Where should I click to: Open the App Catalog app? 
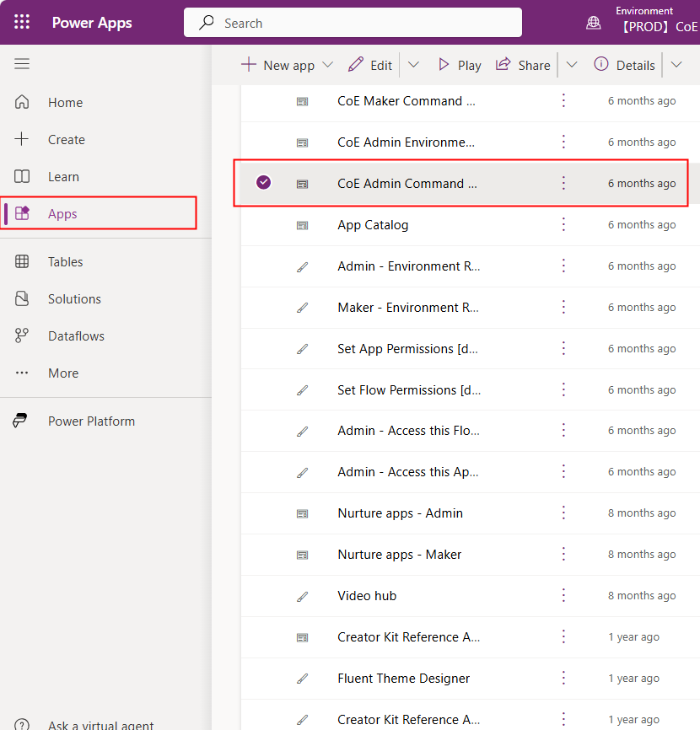(373, 225)
